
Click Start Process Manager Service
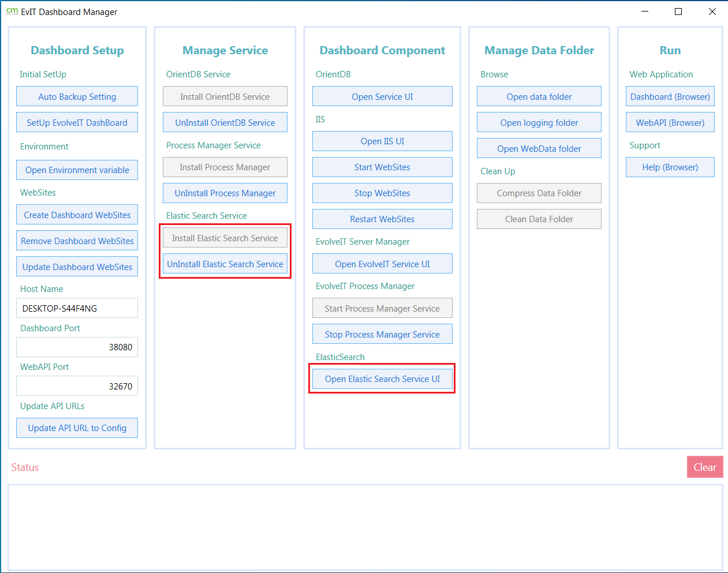[382, 308]
